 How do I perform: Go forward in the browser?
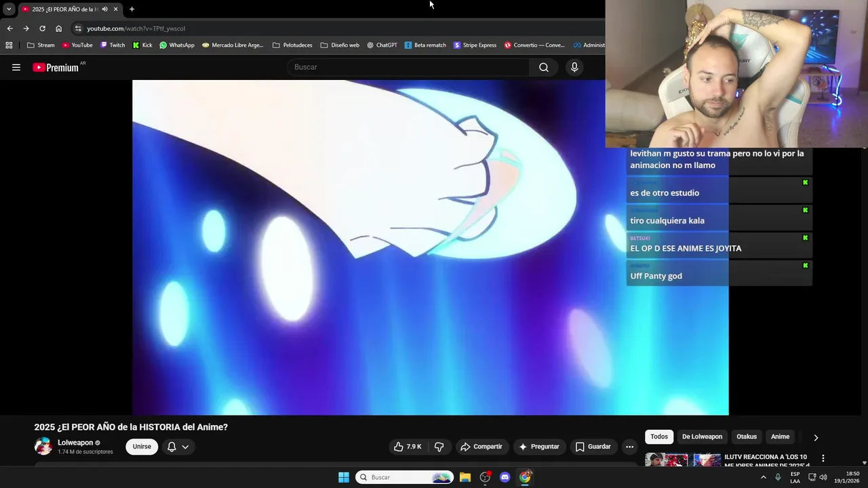click(x=26, y=28)
